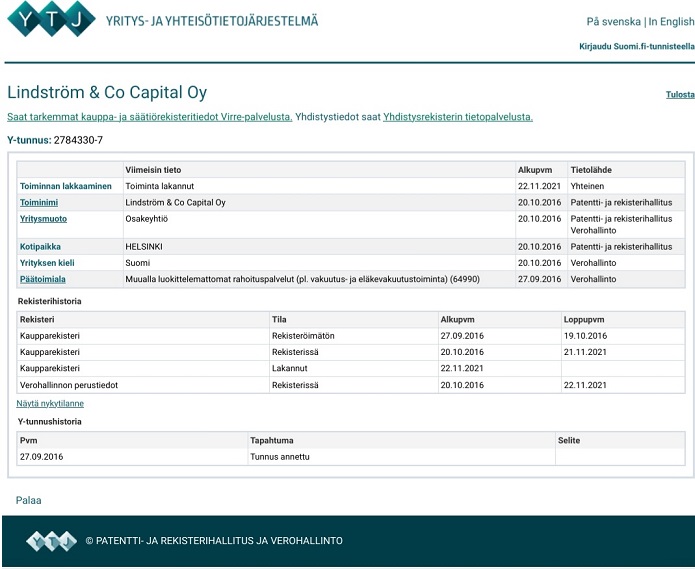Screen dimensions: 695x569
Task: Open the Virre-palvelusta register information link
Action: tap(150, 117)
